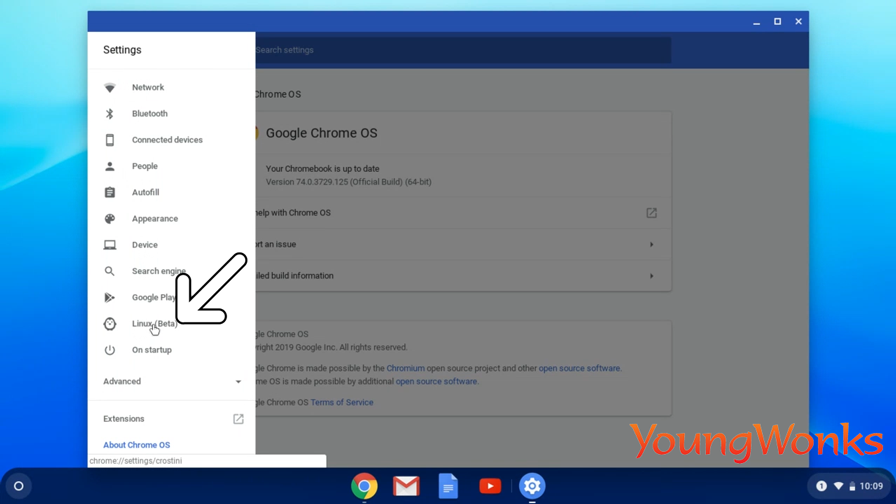This screenshot has height=504, width=896.
Task: Click the Connected devices phone icon
Action: [x=110, y=140]
